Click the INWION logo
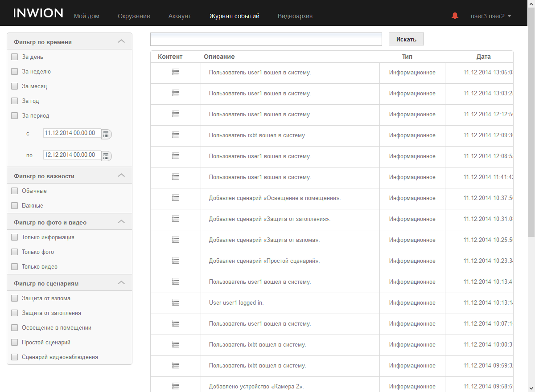The height and width of the screenshot is (392, 535). click(38, 13)
